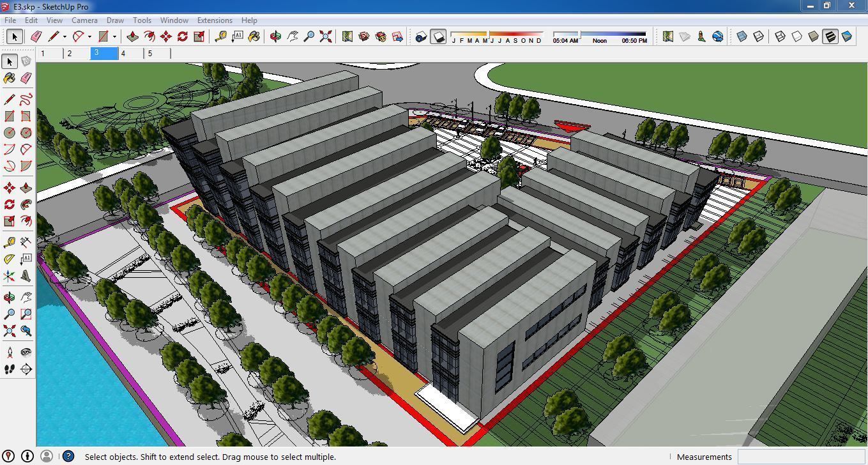
Task: Select Follow Me tool in left toolbar
Action: 26,204
